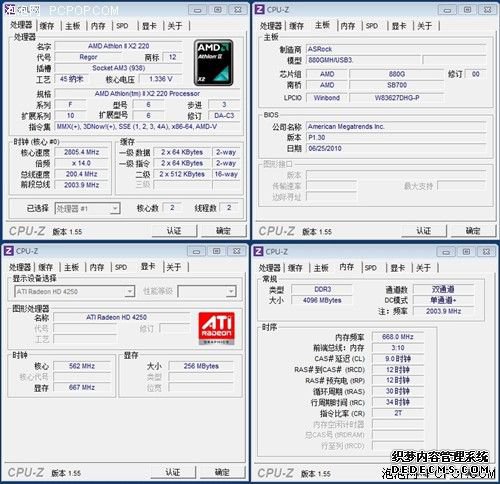Image resolution: width=500 pixels, height=484 pixels.
Task: Select the 处理器 tab in the motherboard window
Action: tap(271, 26)
